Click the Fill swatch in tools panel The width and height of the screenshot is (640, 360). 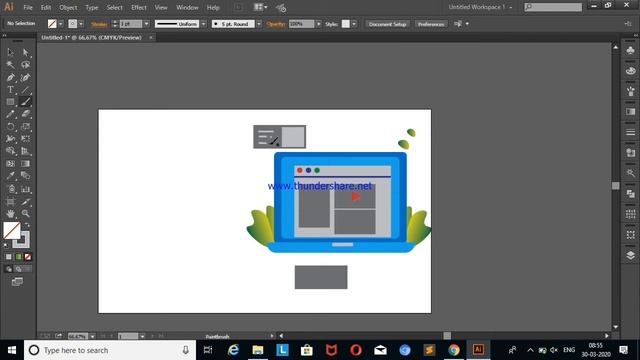coord(12,230)
